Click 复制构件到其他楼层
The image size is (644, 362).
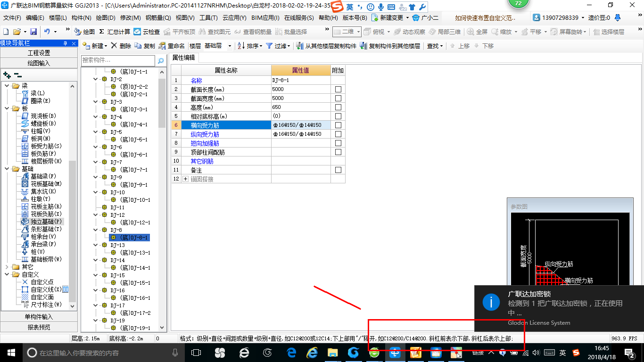[390, 46]
